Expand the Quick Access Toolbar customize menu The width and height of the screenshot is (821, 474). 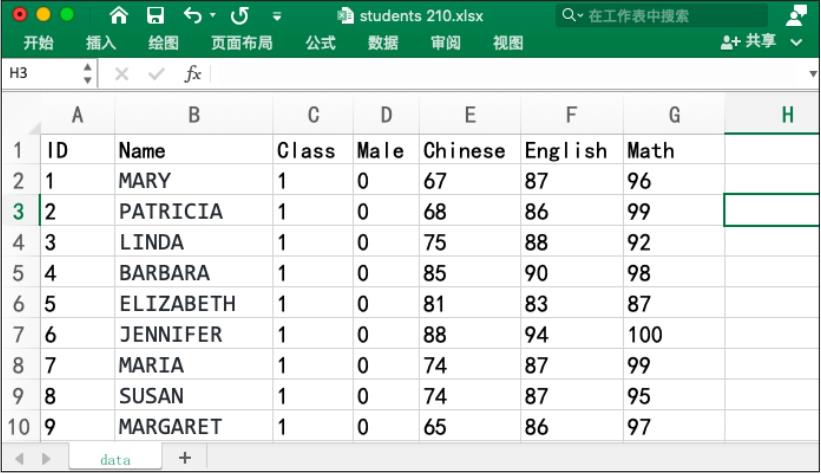(x=277, y=17)
